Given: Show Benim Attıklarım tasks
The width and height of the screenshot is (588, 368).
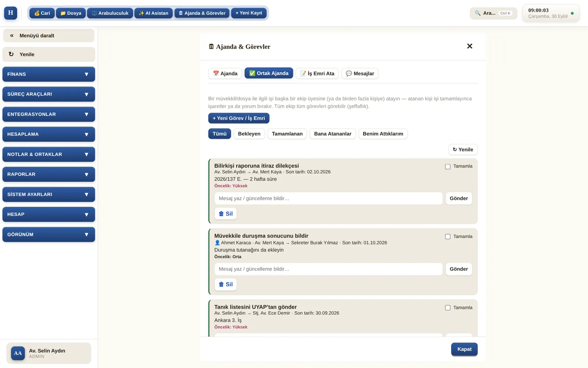Looking at the screenshot, I should point(383,134).
